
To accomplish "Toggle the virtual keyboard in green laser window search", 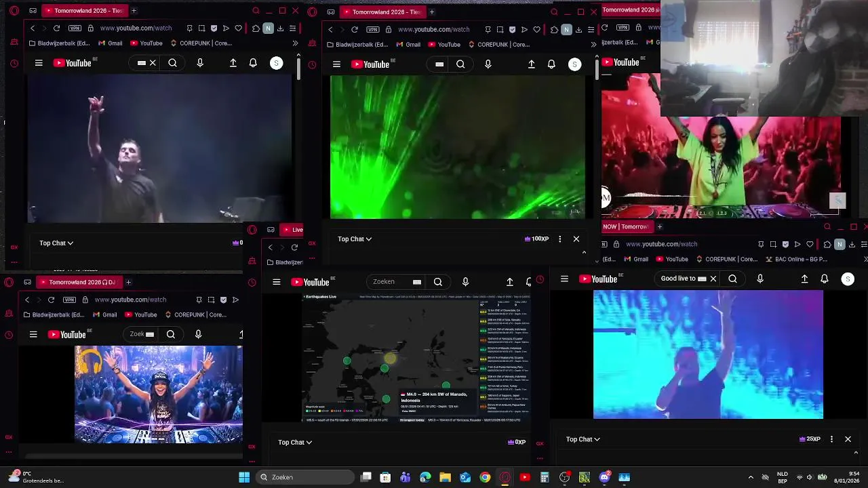I will coord(439,64).
